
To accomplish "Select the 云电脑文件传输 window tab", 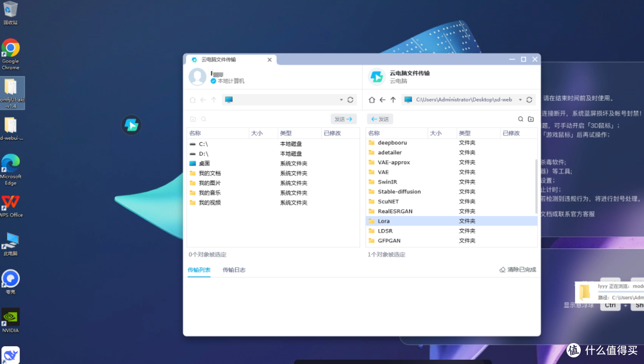I will [x=230, y=60].
